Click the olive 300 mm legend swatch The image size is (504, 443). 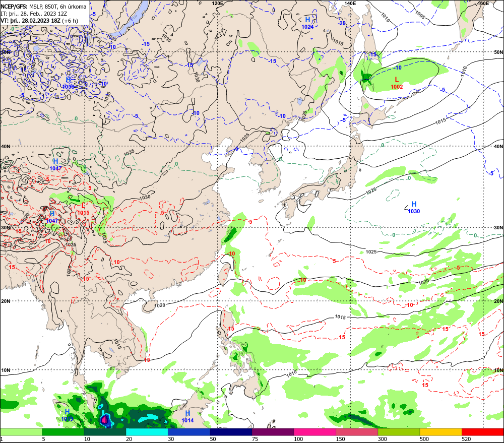[399, 432]
